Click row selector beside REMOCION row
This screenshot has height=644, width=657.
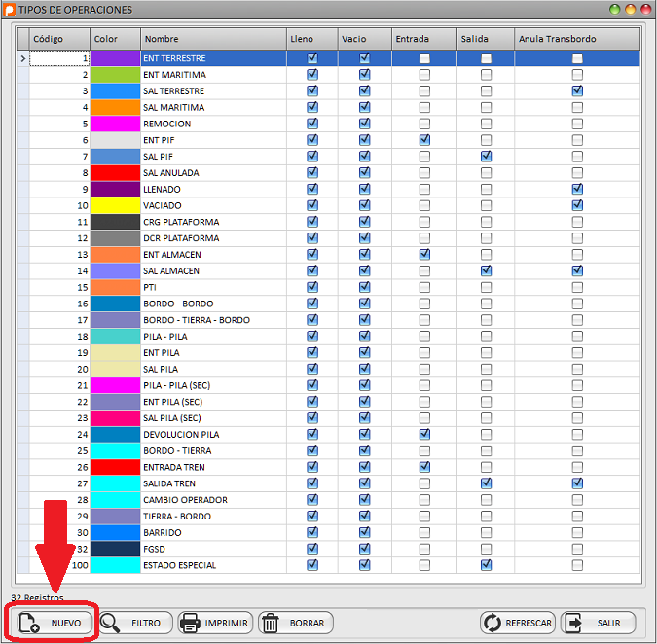point(23,124)
